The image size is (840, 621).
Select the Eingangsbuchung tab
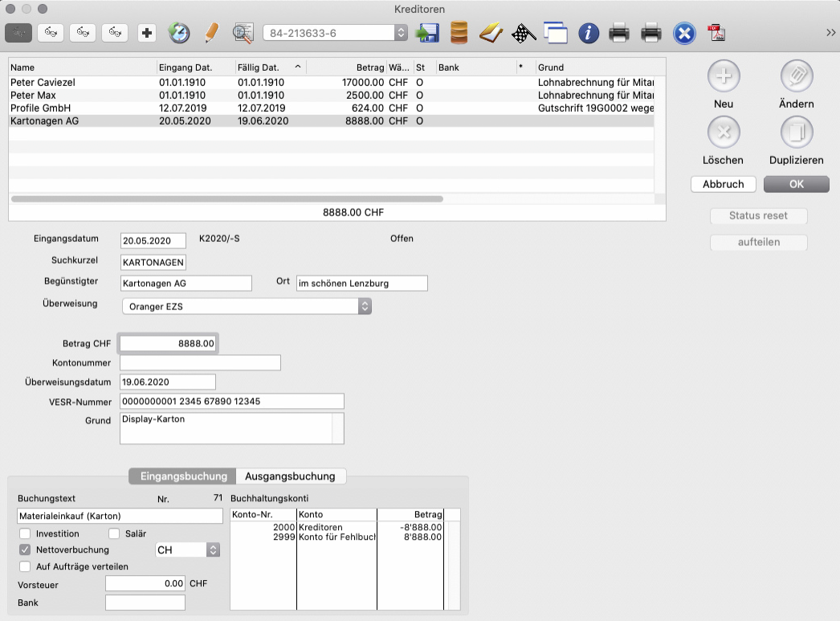point(183,476)
